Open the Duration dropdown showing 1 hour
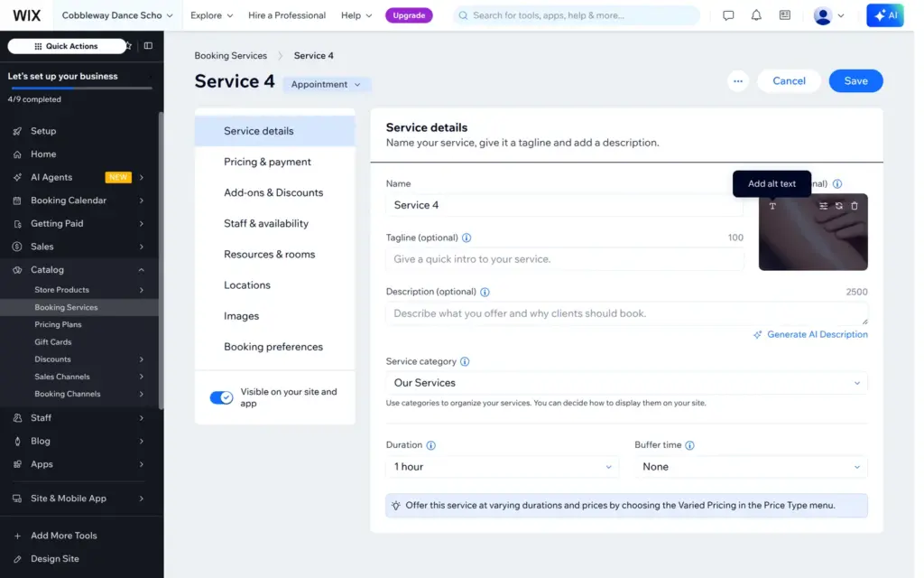924x578 pixels. click(x=502, y=467)
